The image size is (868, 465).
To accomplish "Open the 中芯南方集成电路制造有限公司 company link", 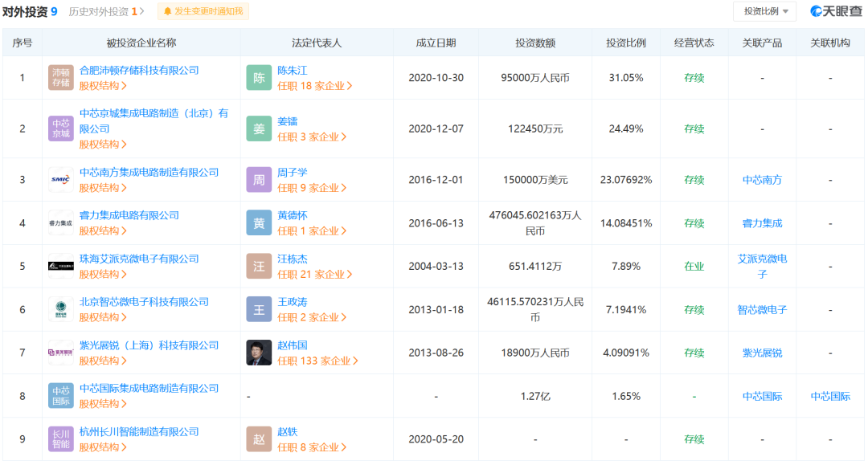I will pos(149,172).
